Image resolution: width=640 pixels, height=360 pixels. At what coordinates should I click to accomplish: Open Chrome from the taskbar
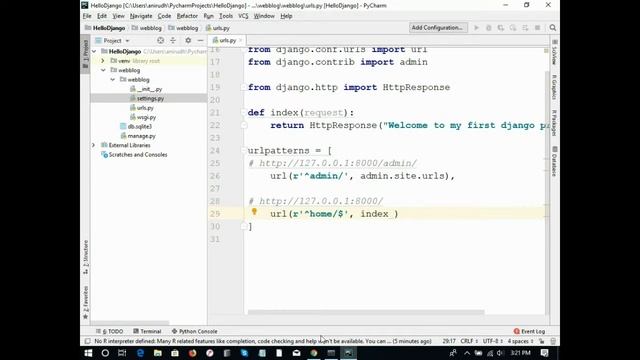click(313, 353)
